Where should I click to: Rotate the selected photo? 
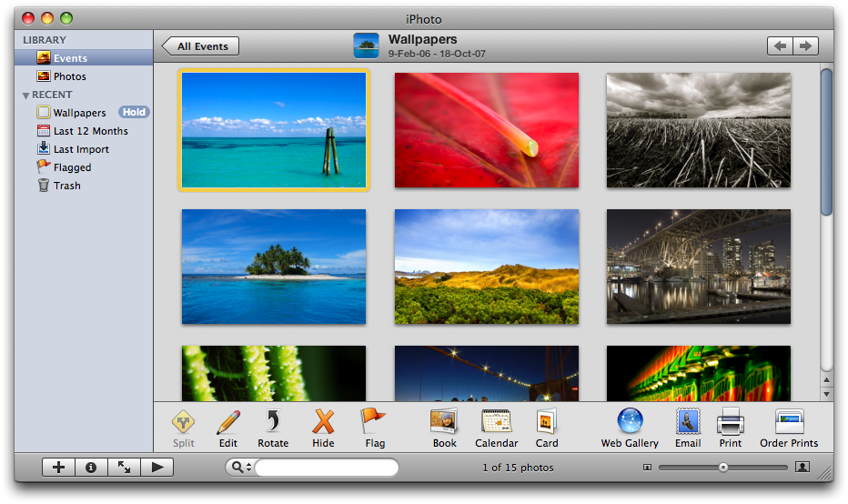(x=273, y=422)
